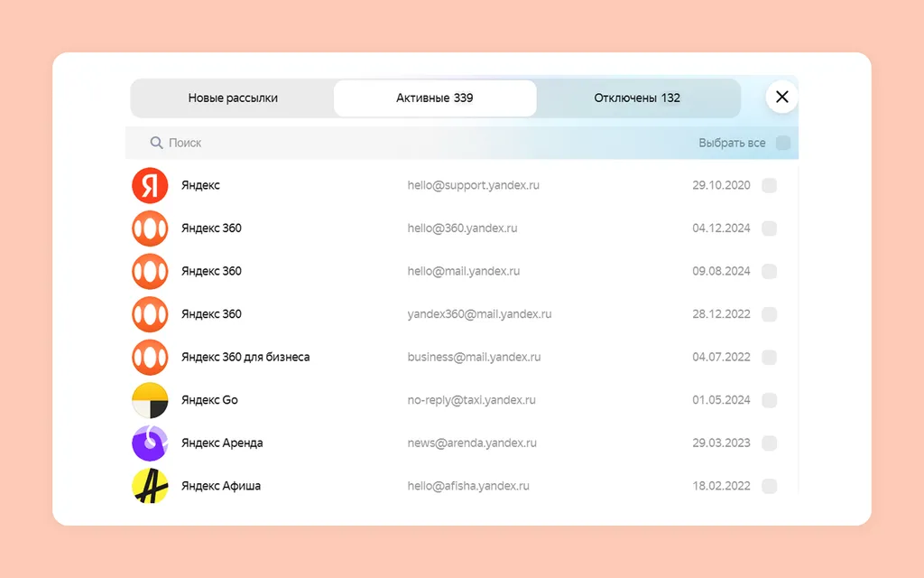
Task: Click the date 04.12.2024
Action: tap(721, 228)
